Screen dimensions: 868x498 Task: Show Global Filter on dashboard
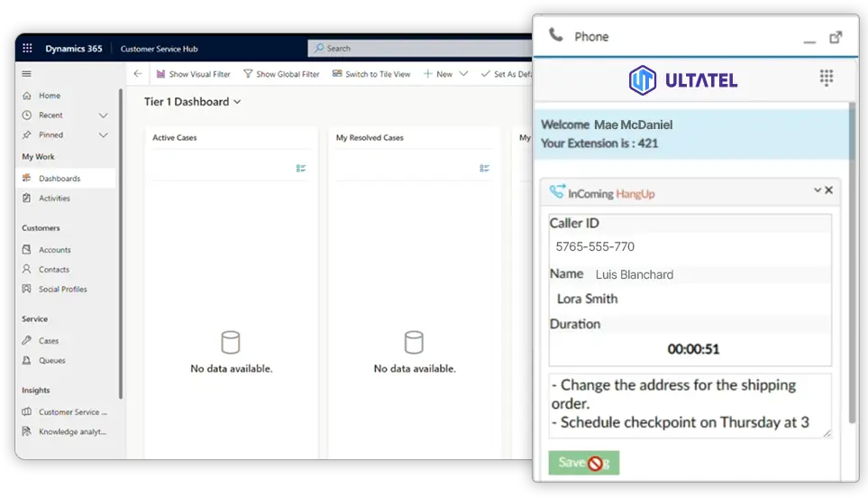(281, 74)
